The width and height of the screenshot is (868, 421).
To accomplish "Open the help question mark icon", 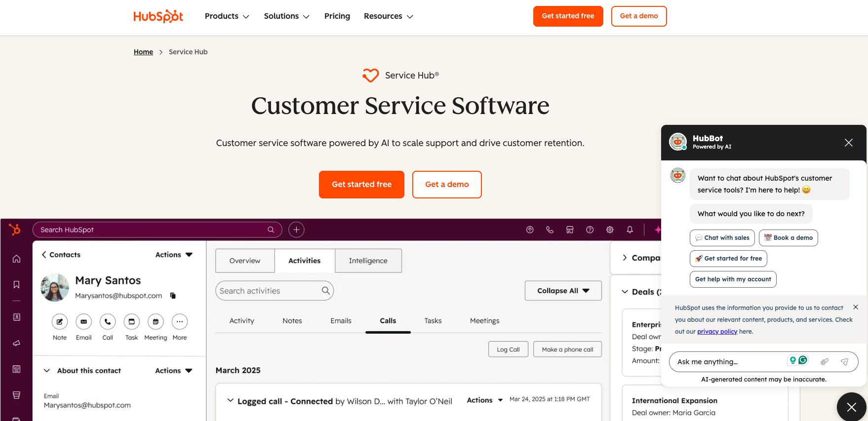I will click(x=590, y=230).
